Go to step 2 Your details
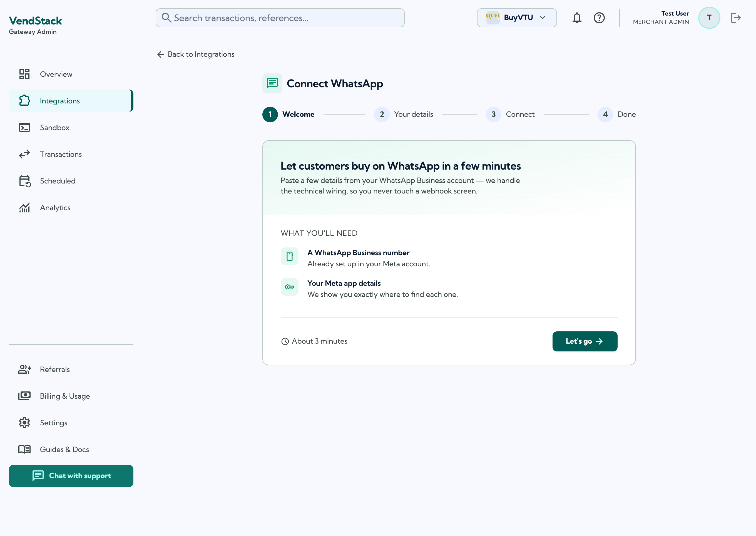This screenshot has height=536, width=756. coord(404,115)
